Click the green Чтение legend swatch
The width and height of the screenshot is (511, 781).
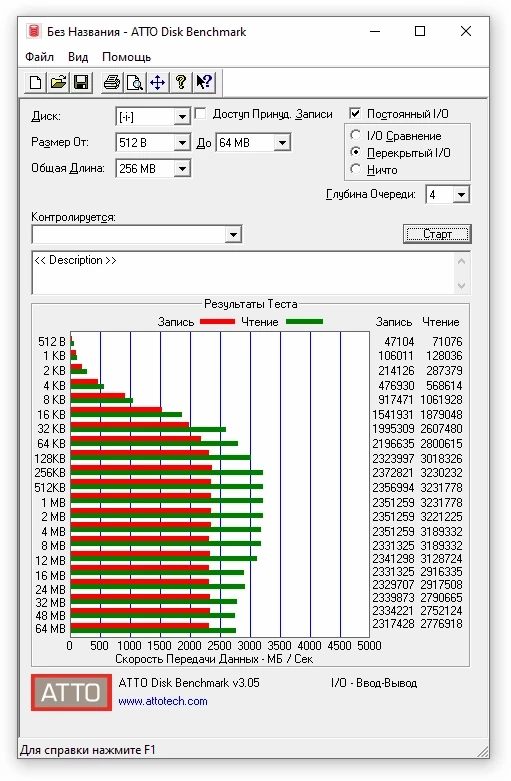(x=304, y=322)
